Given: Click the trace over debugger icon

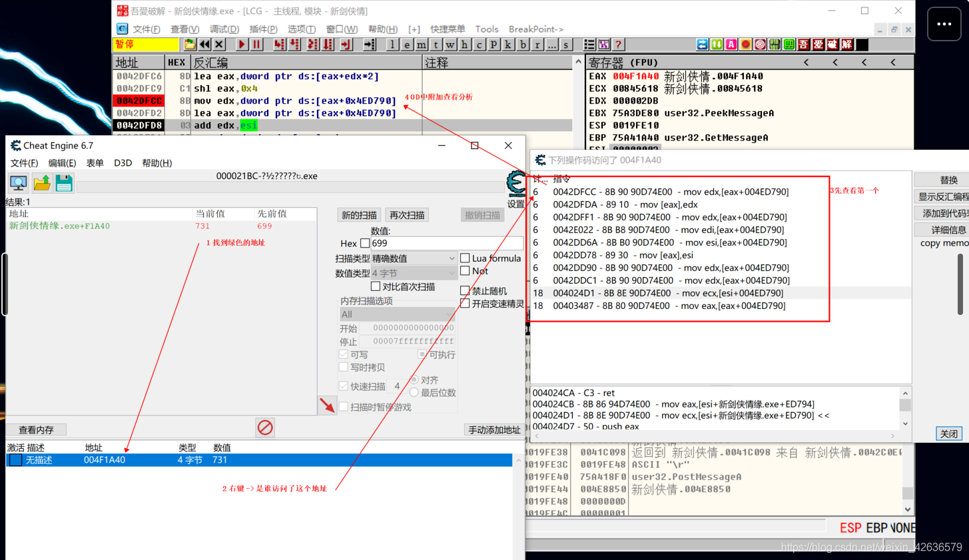Looking at the screenshot, I should [x=328, y=45].
